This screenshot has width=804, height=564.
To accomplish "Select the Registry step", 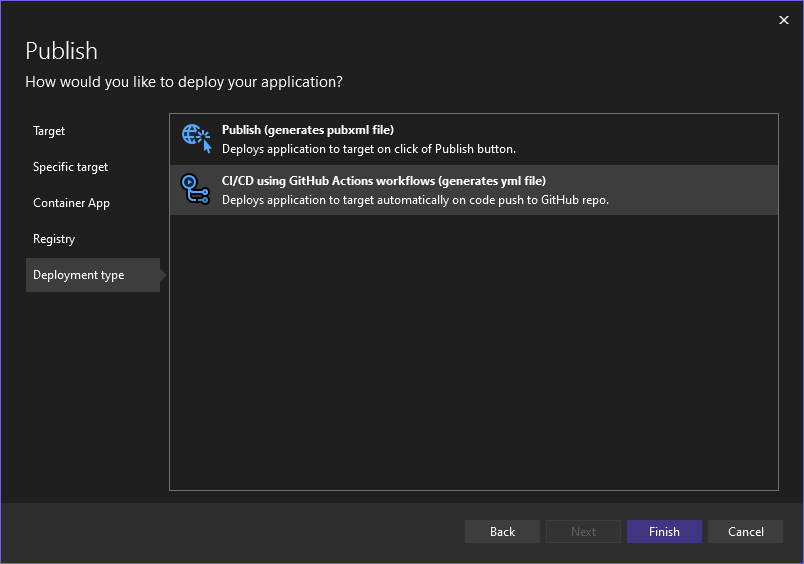I will (x=54, y=239).
